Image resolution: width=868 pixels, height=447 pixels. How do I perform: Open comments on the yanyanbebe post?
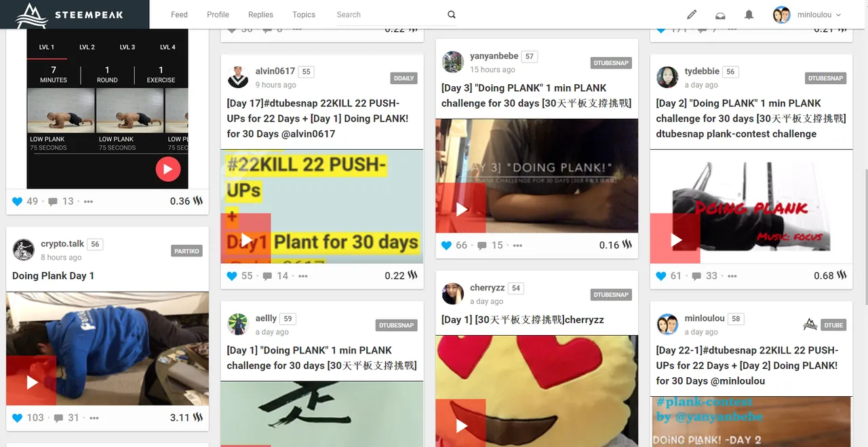[482, 246]
